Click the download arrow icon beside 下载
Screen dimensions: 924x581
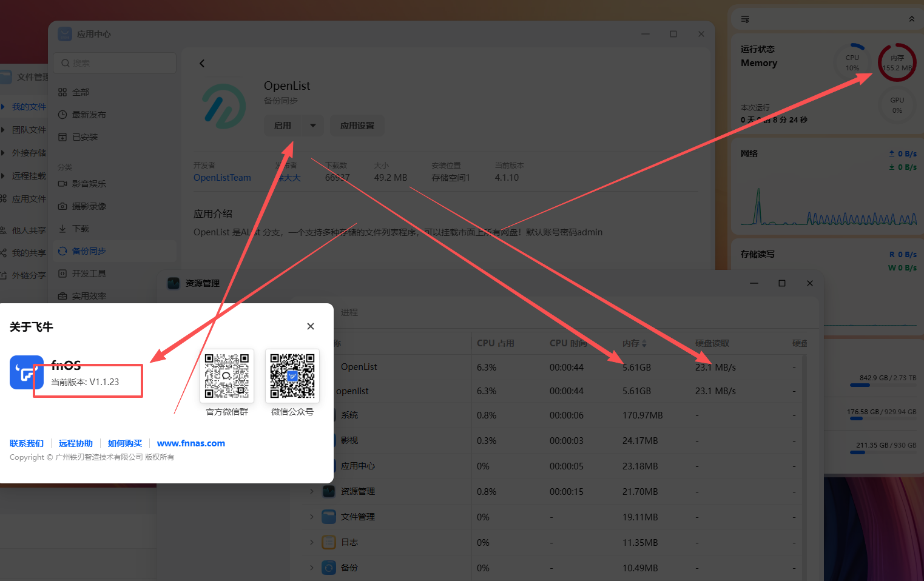pos(62,229)
